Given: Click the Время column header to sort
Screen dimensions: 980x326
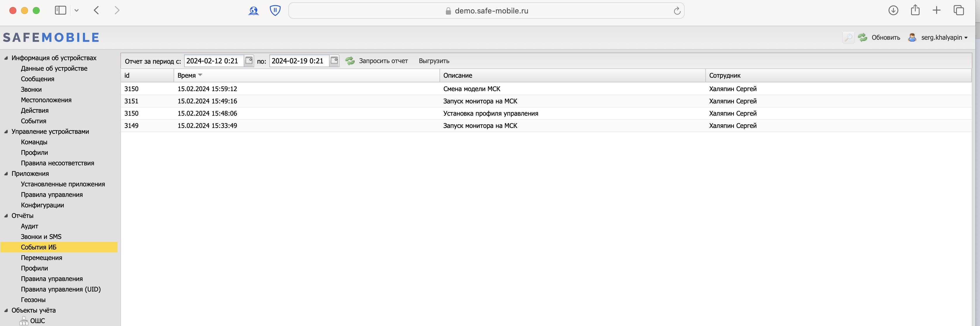Looking at the screenshot, I should [186, 75].
